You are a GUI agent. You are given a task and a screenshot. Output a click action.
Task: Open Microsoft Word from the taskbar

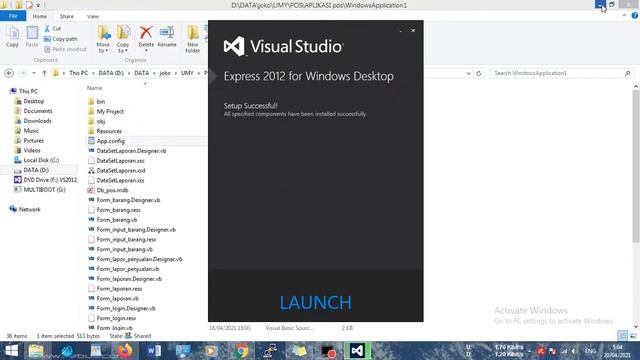click(x=154, y=351)
